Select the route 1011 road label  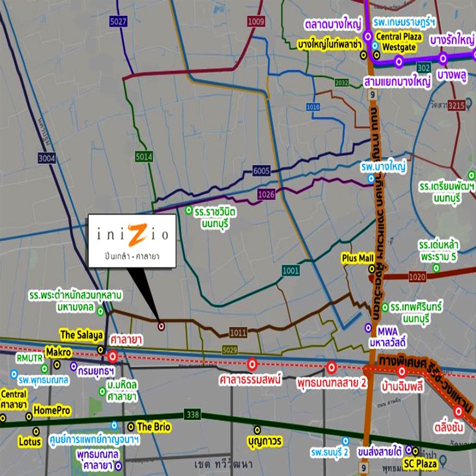(238, 332)
